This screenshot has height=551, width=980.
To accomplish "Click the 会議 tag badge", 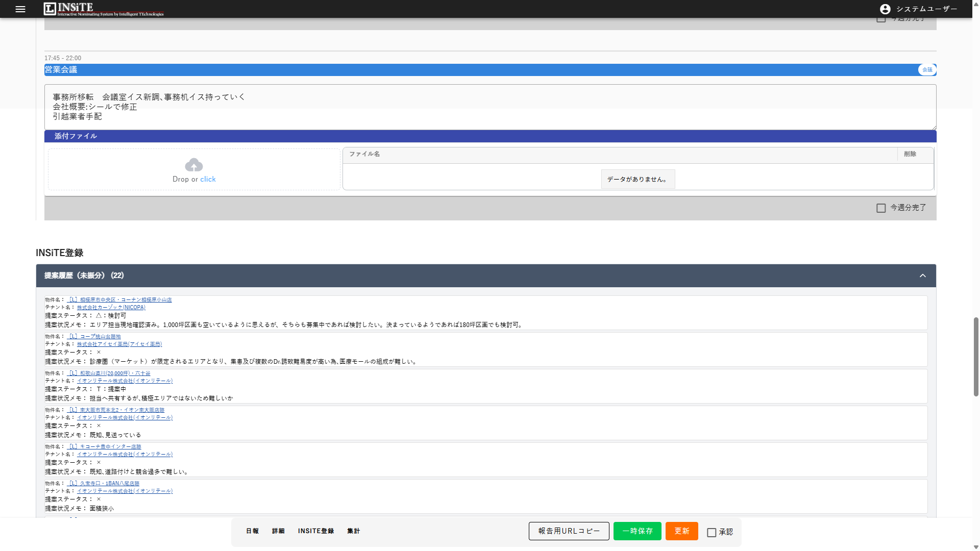I will tap(927, 70).
